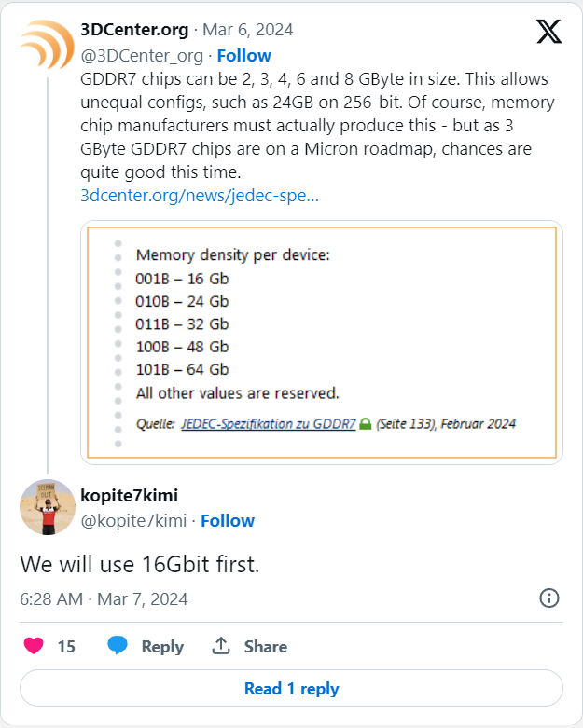Follow the @3DCenter_org account
The height and width of the screenshot is (728, 583).
tap(243, 56)
